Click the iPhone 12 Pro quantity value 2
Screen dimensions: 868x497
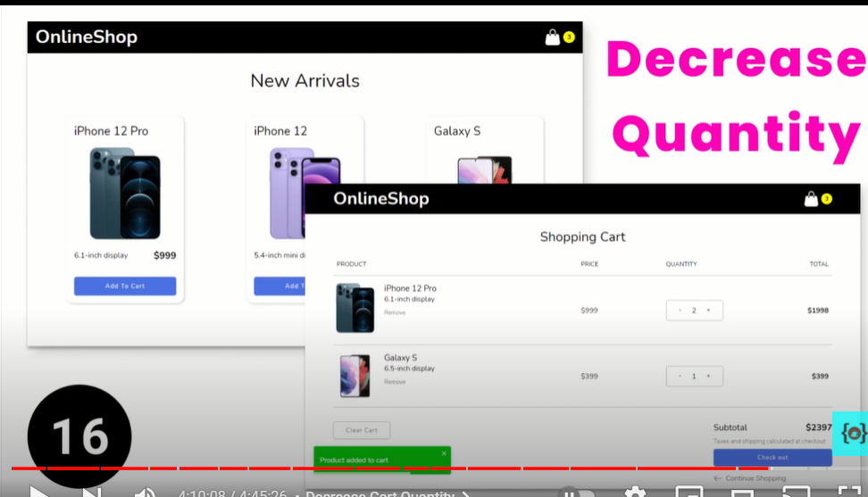[x=694, y=311]
